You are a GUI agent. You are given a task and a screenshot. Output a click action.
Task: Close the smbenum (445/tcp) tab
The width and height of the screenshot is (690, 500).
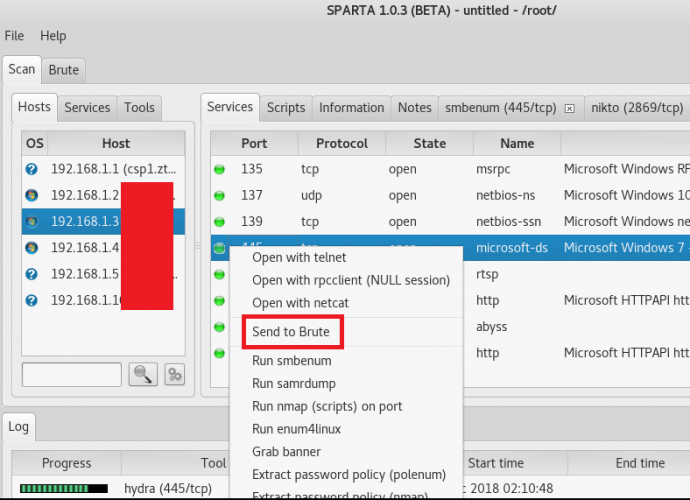pos(569,108)
